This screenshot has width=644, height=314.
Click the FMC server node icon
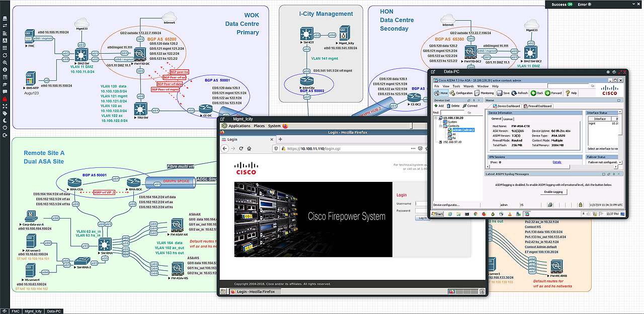30,37
